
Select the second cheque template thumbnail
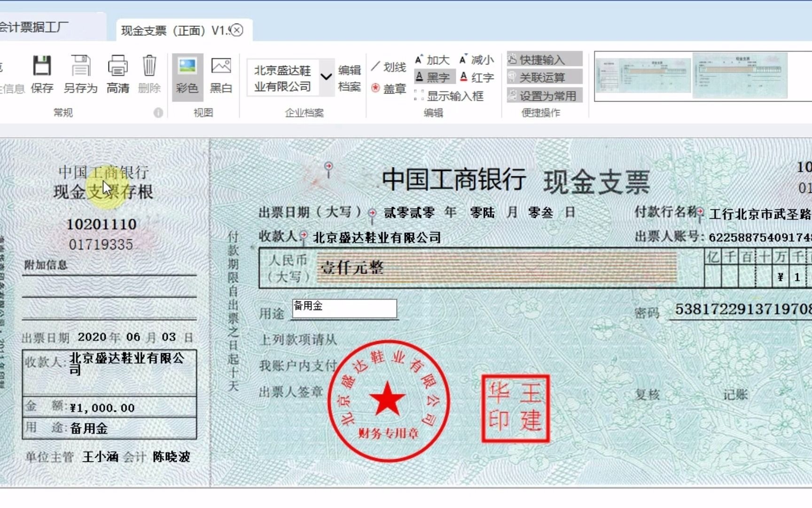click(740, 75)
